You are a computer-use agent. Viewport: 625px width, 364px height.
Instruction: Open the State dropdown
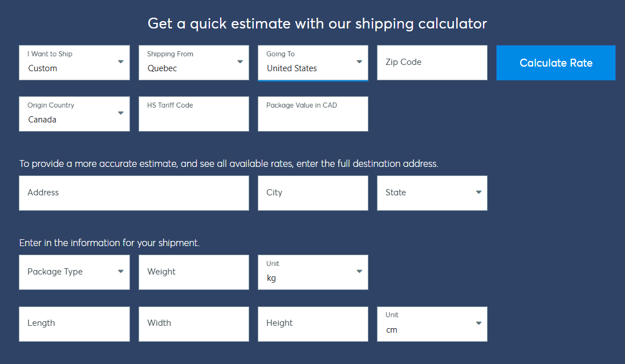pyautogui.click(x=432, y=193)
